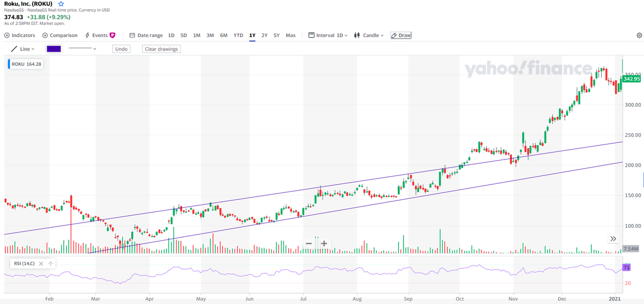Open the Comparison tool
Screen dimensions: 644x304
(60, 35)
